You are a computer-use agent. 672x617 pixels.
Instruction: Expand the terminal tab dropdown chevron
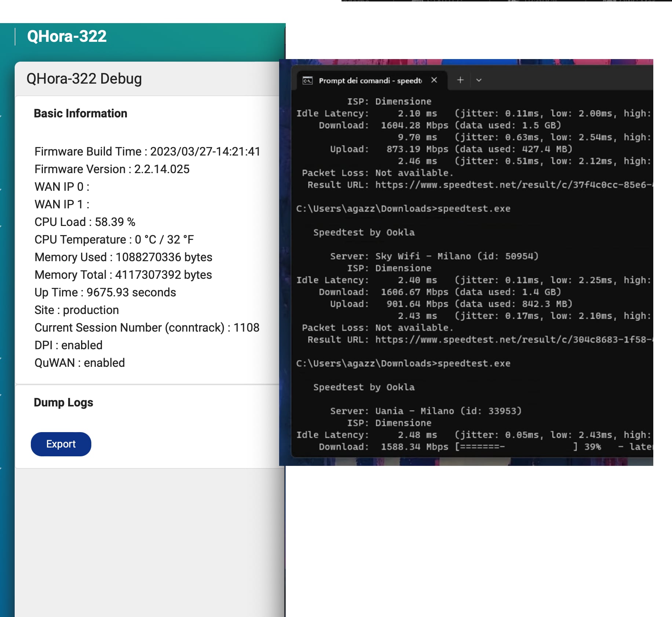tap(479, 80)
